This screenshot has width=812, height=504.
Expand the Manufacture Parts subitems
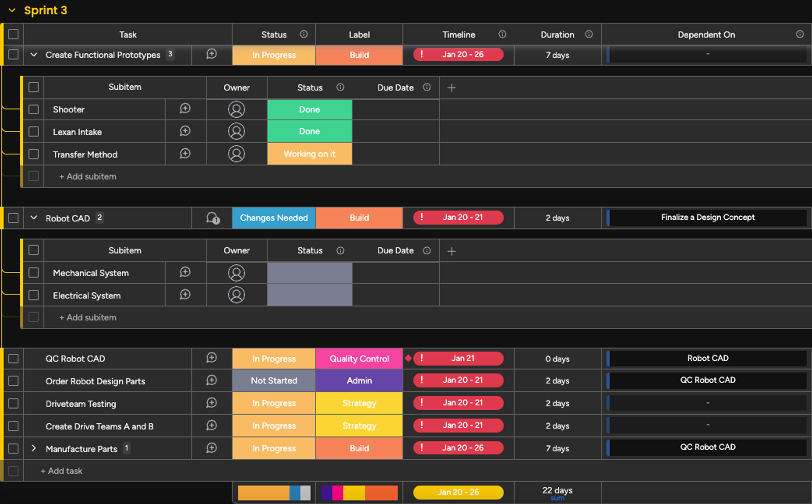click(33, 448)
